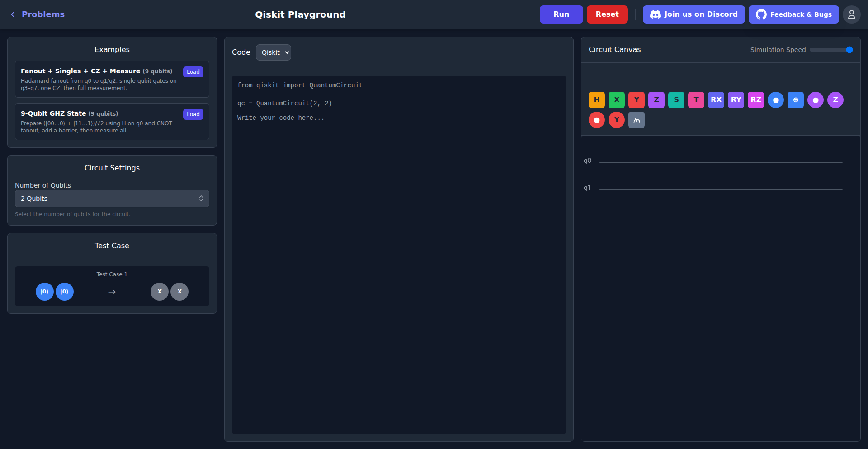Choose the red circular Y target gate
Screen dimensions: 868x449
click(x=617, y=120)
